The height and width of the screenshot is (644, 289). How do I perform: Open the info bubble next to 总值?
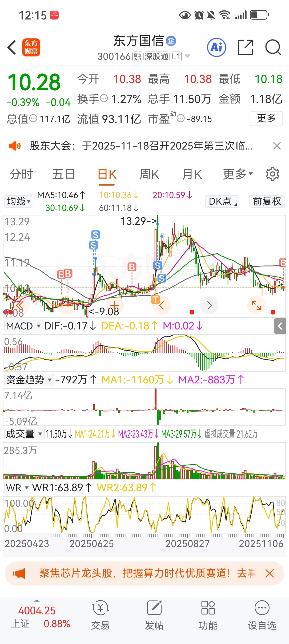33,118
